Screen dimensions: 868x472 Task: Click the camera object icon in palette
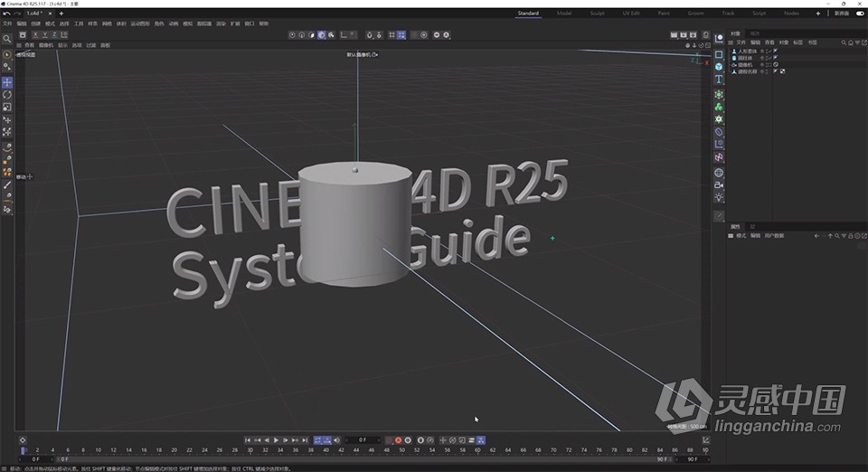[x=719, y=184]
